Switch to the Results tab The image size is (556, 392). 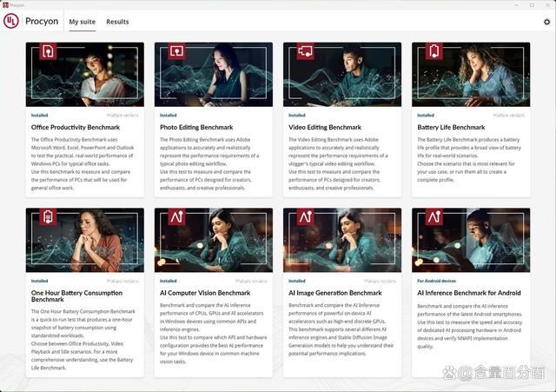[x=117, y=22]
